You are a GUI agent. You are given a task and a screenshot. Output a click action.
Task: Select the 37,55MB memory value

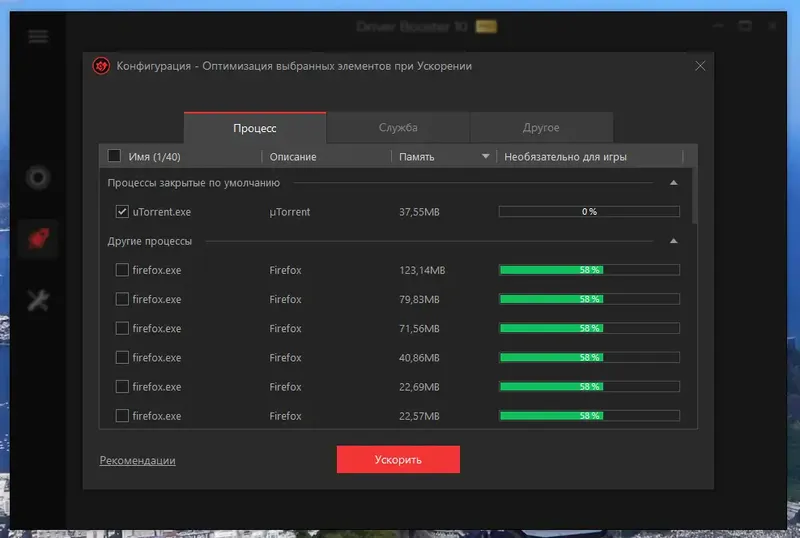point(419,212)
